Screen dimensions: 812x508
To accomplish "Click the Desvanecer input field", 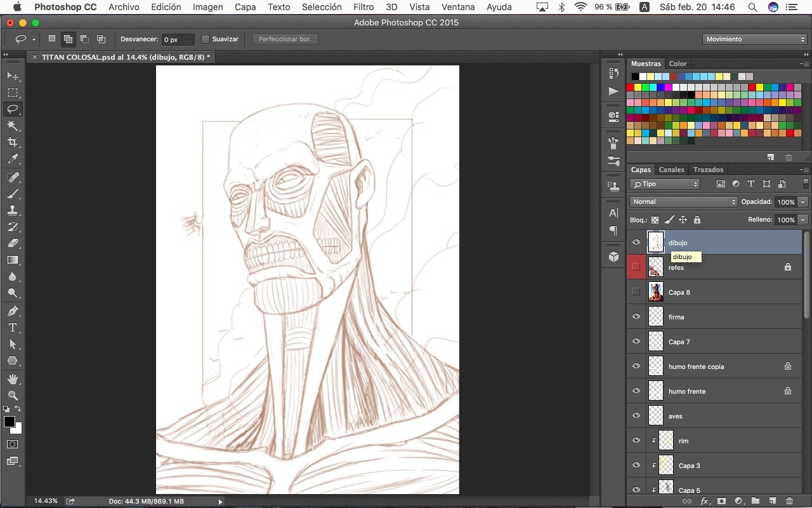I will (178, 39).
